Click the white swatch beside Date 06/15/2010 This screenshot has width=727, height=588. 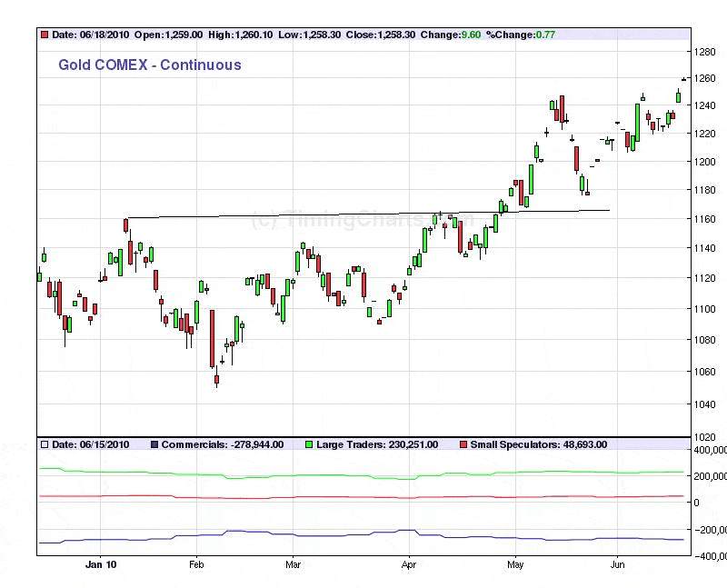[44, 444]
